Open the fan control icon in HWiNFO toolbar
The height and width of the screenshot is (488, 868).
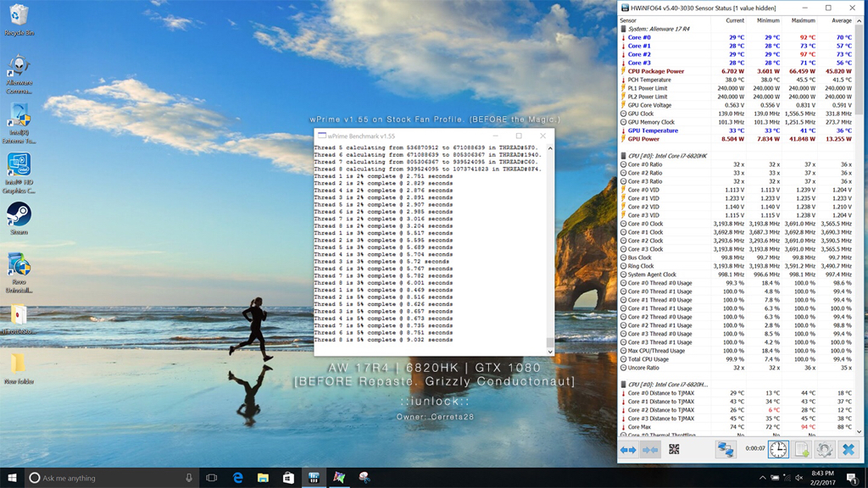click(x=674, y=449)
